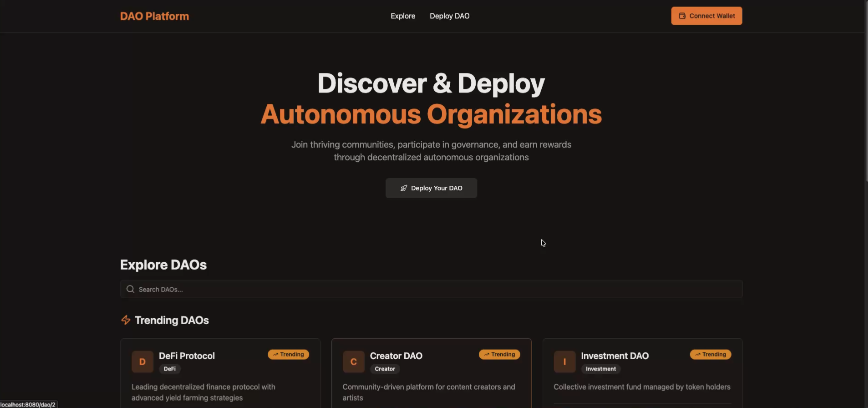The height and width of the screenshot is (408, 868).
Task: Open the Investment DAO card title
Action: (615, 356)
